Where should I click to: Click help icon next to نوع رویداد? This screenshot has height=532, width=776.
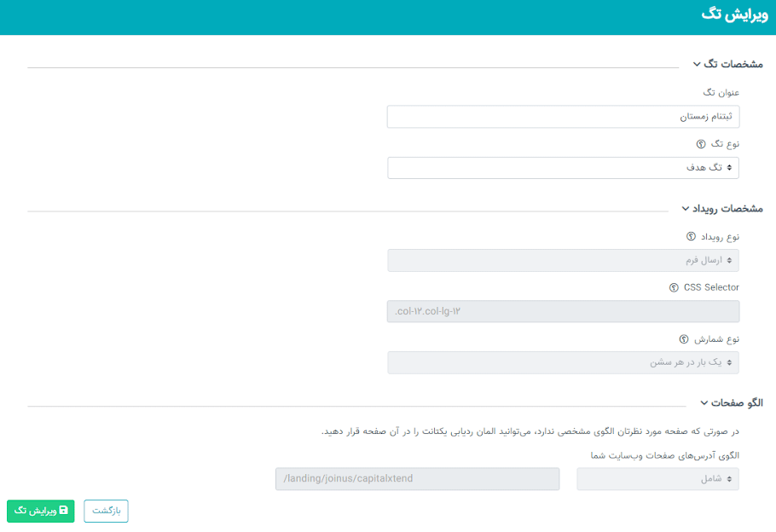(691, 236)
